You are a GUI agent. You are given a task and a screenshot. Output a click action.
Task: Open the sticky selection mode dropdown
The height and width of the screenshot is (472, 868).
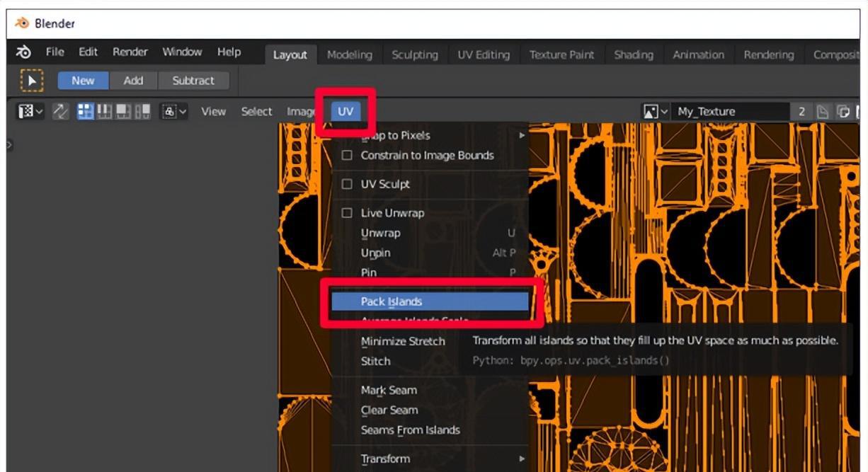[x=174, y=111]
